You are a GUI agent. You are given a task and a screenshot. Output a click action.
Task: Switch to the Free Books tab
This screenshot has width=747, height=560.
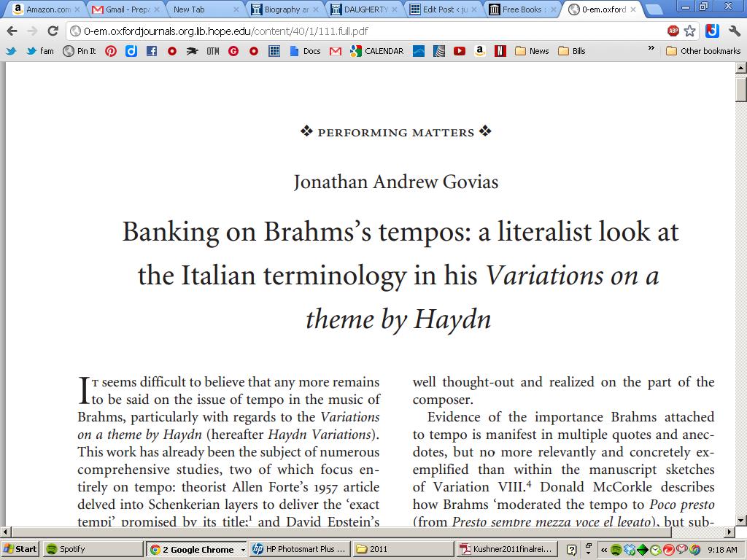(522, 9)
